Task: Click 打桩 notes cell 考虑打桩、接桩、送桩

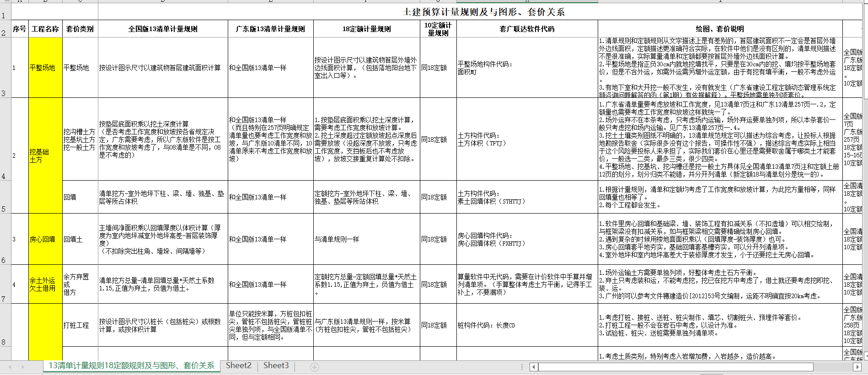Action: click(x=720, y=325)
